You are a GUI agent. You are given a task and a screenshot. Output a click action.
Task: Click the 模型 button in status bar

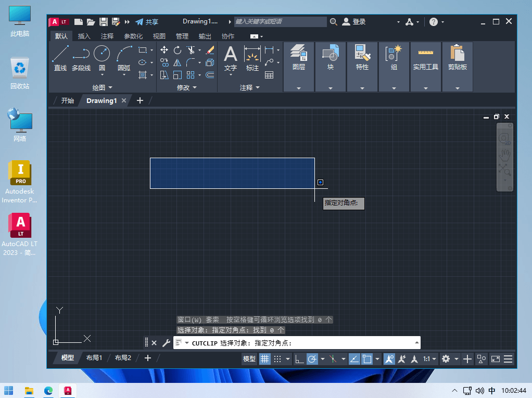[249, 359]
